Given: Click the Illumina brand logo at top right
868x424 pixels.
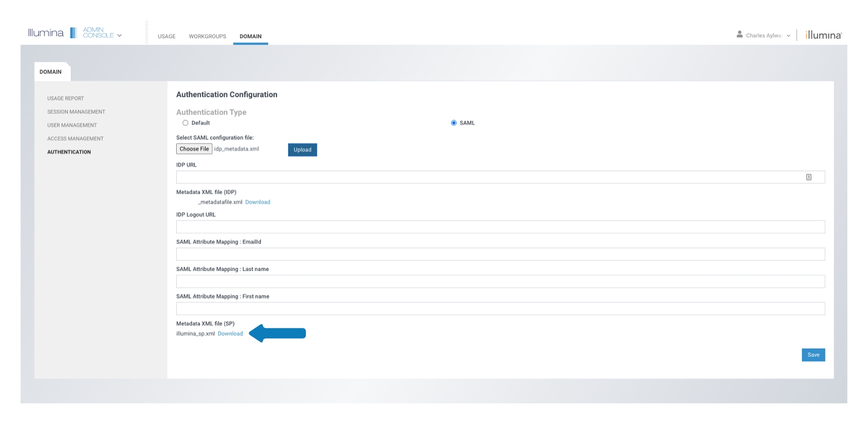Looking at the screenshot, I should (x=824, y=35).
